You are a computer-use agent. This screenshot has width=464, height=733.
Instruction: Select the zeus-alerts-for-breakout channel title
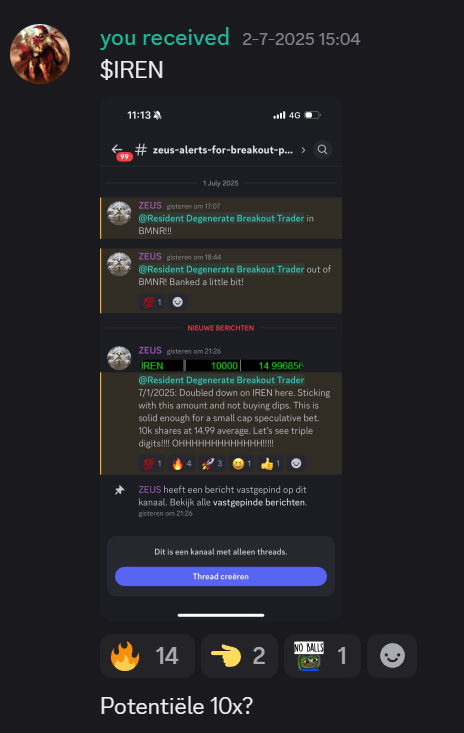(x=223, y=150)
